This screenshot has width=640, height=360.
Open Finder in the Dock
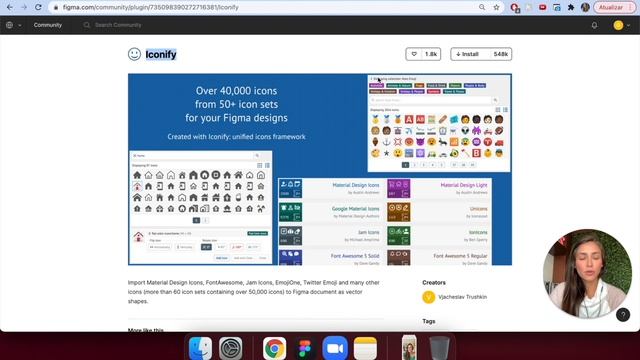[200, 348]
